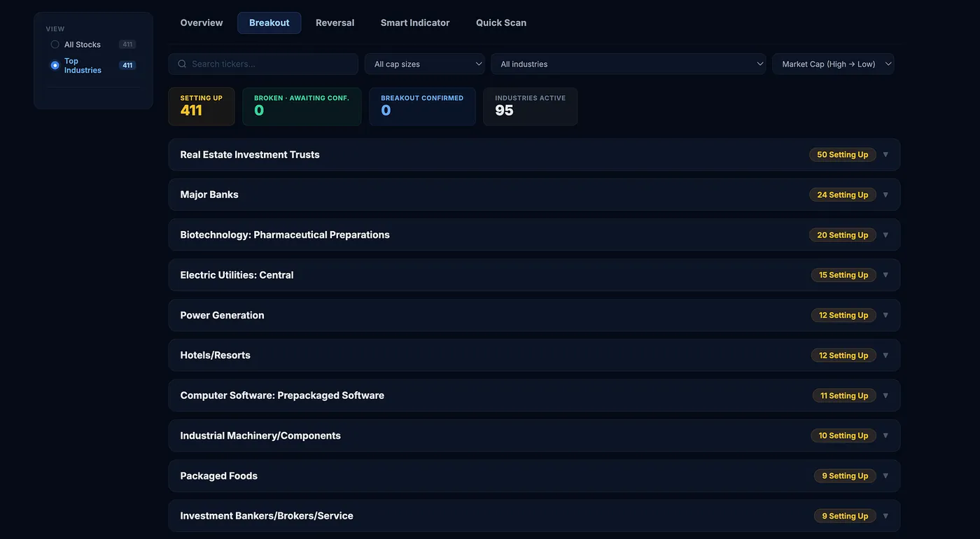Switch to the Breakout tab
Viewport: 980px width, 539px height.
269,22
